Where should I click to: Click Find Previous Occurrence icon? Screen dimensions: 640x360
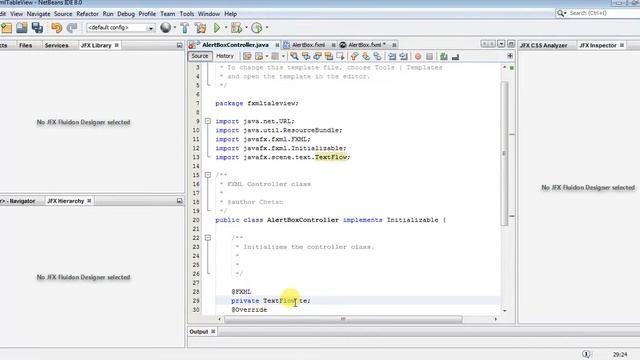(305, 56)
